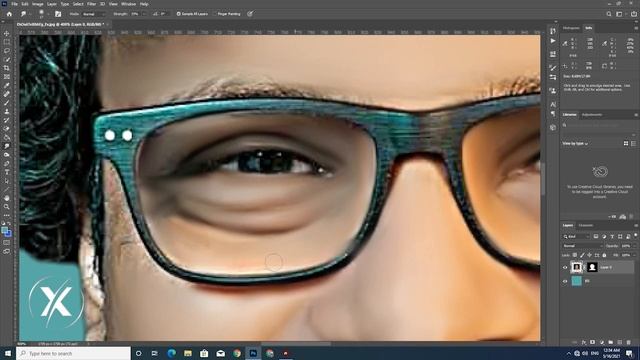
Task: Toggle lock transparent pixels
Action: pyautogui.click(x=575, y=255)
